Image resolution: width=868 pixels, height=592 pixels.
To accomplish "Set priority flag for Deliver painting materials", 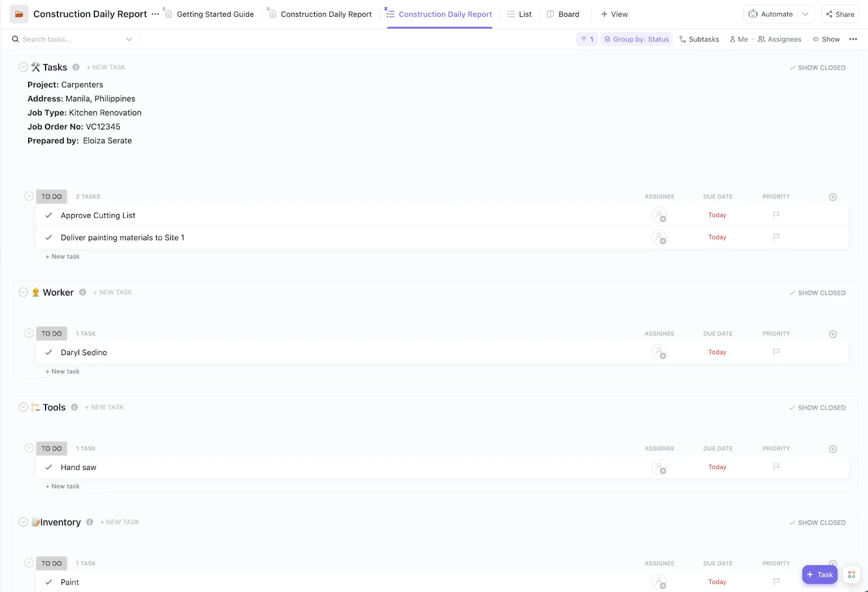I will point(776,237).
